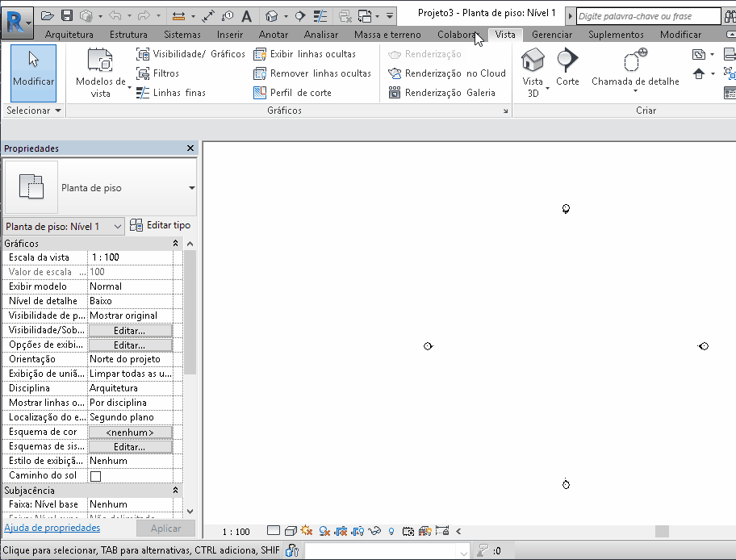Click the Editar tipo button
This screenshot has width=736, height=560.
[160, 225]
